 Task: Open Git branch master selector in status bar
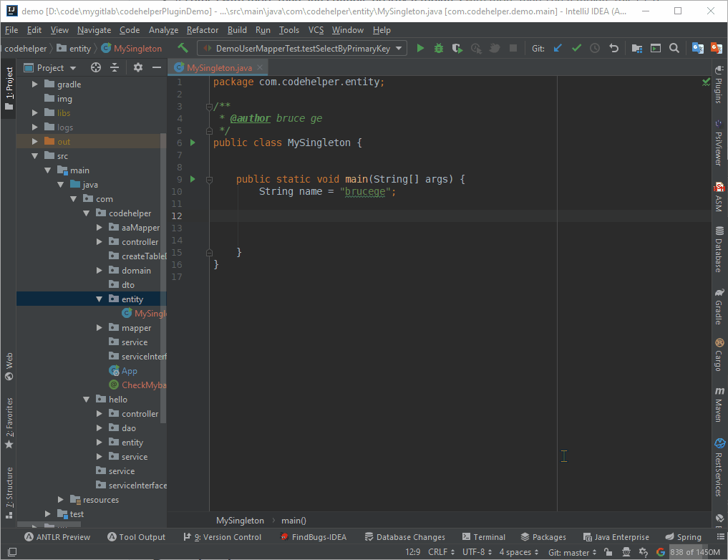[573, 552]
